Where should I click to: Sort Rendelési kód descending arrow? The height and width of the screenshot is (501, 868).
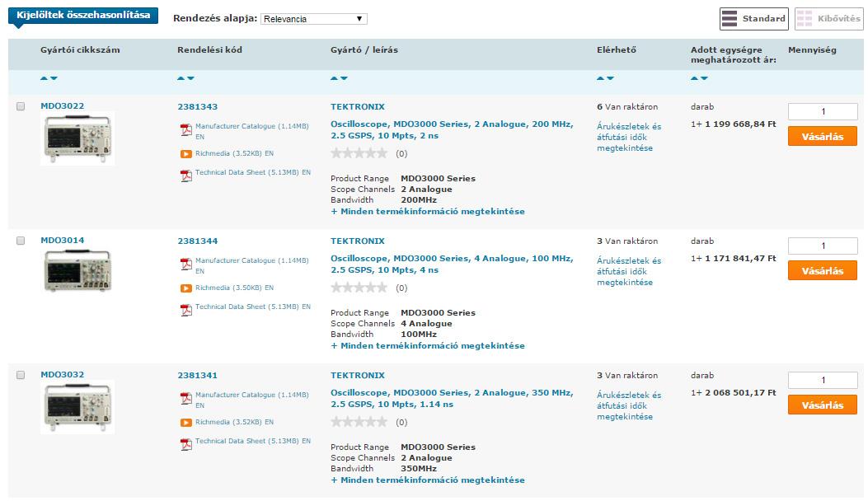click(x=190, y=78)
